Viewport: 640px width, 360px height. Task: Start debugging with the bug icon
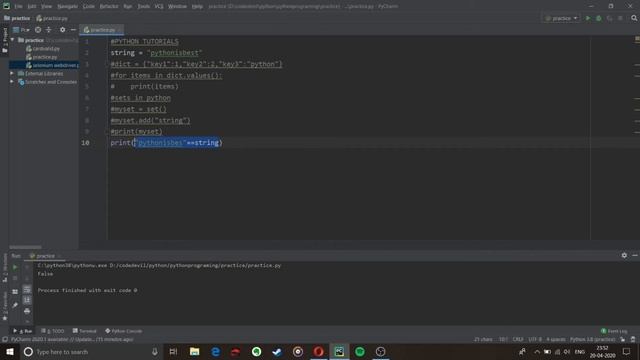(x=599, y=18)
